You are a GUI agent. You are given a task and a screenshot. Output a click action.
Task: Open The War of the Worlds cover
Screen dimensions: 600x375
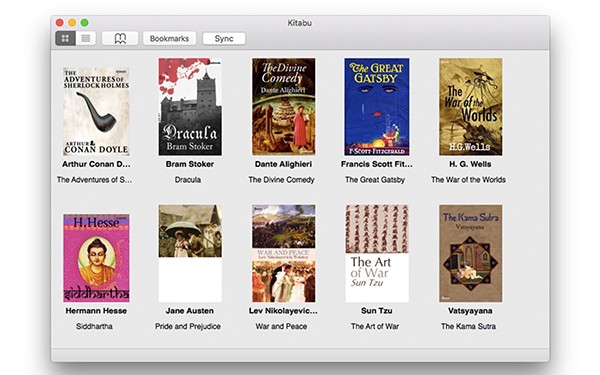[471, 107]
